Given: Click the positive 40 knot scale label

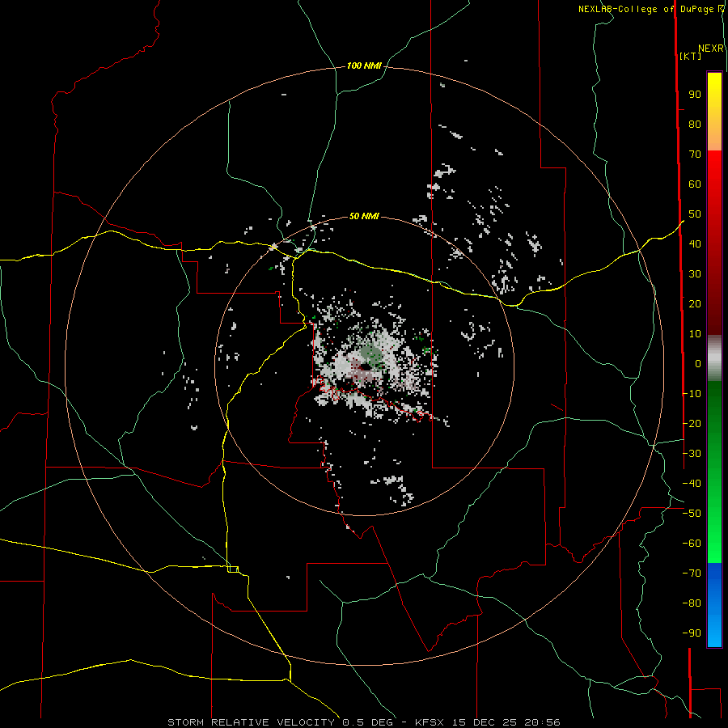Looking at the screenshot, I should coord(695,243).
